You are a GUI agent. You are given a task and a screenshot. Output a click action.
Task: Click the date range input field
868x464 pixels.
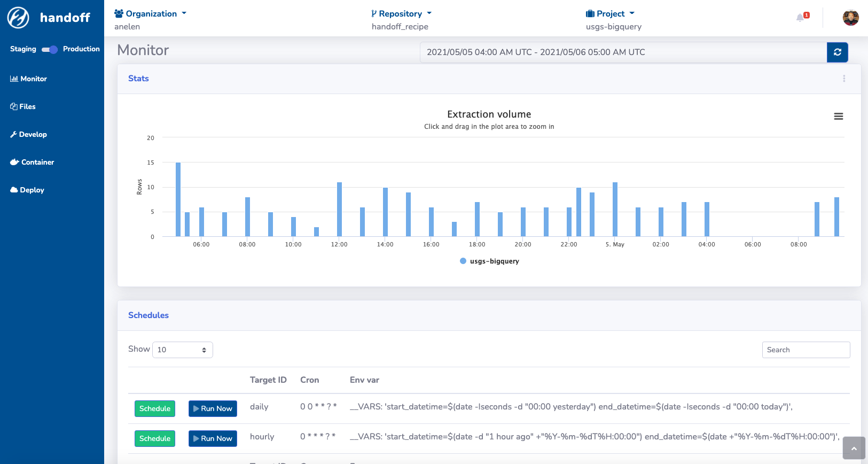click(x=623, y=52)
